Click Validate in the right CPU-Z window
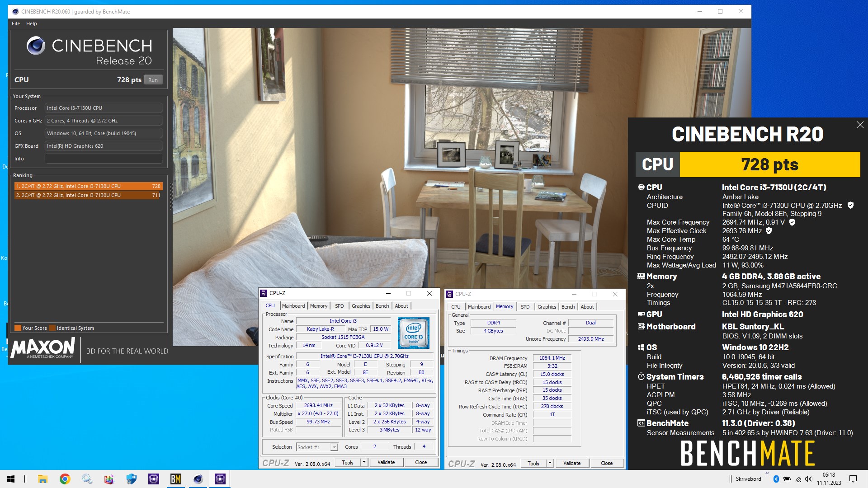 572,463
